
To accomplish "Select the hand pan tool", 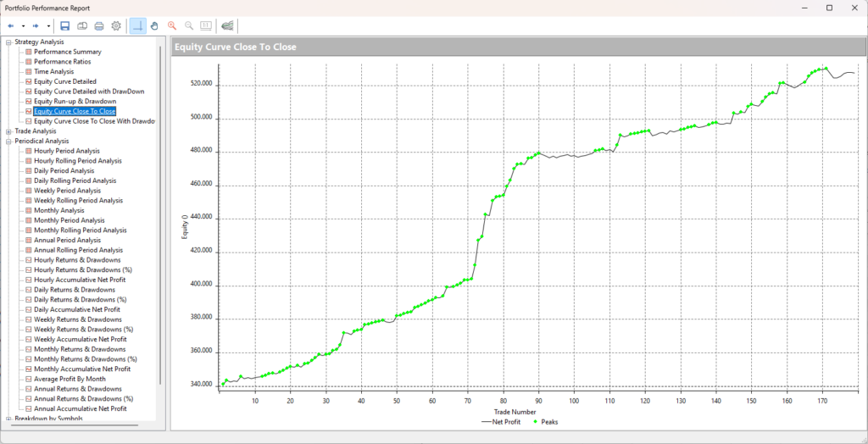I will pos(154,26).
